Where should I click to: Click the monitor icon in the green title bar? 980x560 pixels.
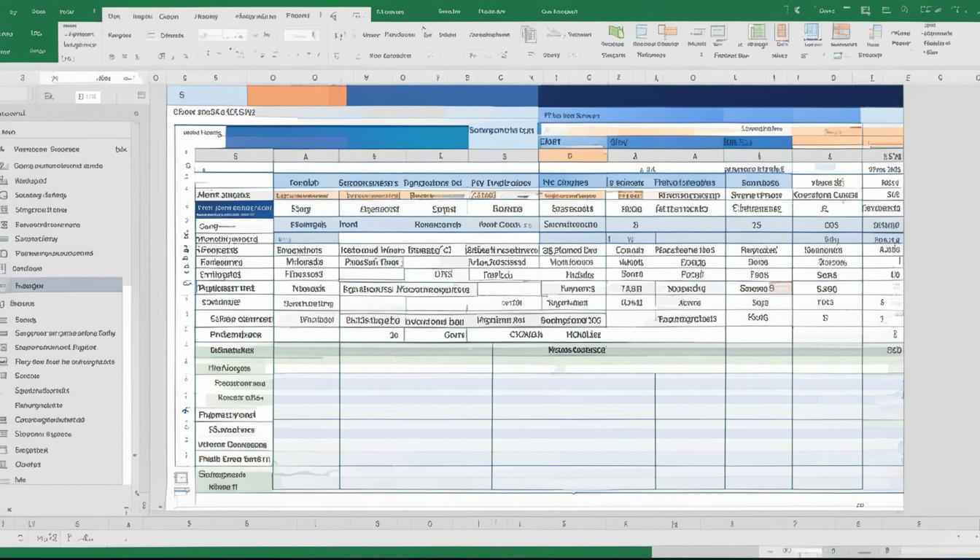[865, 10]
